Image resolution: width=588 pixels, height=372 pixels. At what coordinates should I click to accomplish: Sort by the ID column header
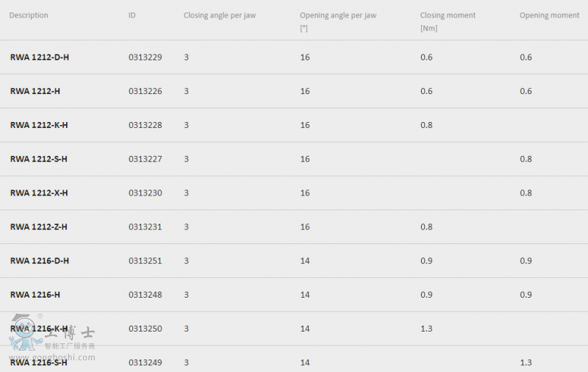pos(132,15)
